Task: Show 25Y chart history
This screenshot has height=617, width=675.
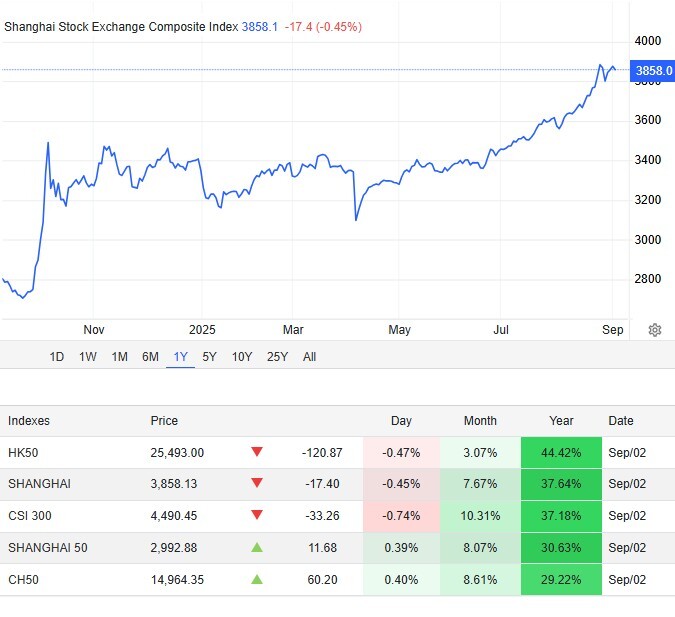Action: tap(277, 357)
